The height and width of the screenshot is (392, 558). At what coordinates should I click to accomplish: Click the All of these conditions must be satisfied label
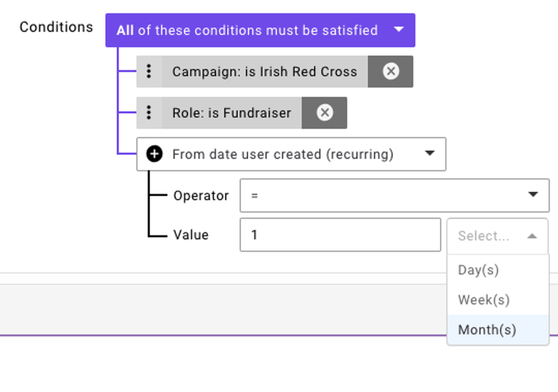[x=247, y=30]
